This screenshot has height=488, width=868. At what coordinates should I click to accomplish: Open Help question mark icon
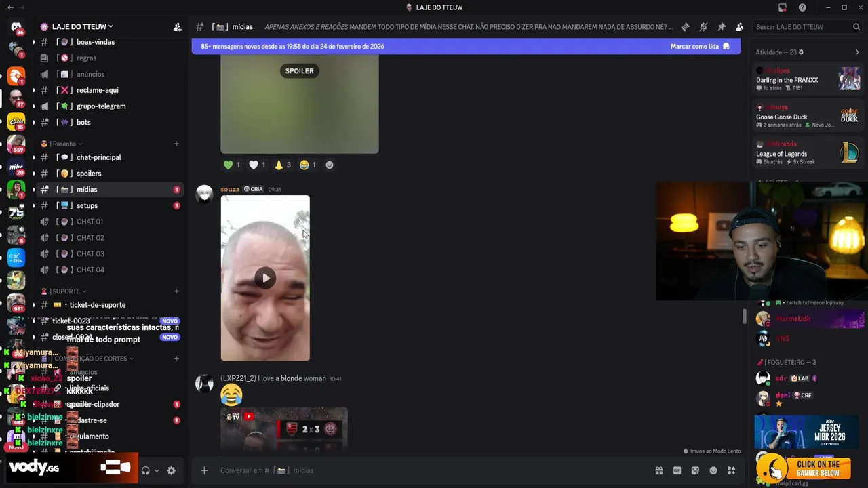point(802,7)
